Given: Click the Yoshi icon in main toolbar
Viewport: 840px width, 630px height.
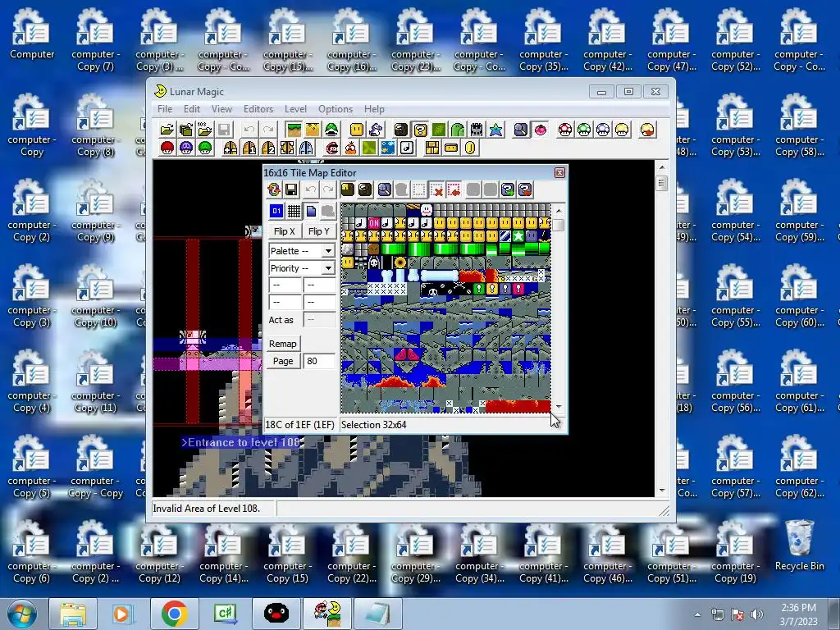Looking at the screenshot, I should (376, 130).
